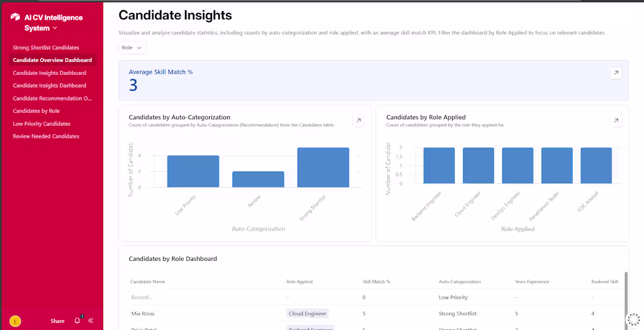
Task: Select Candidate Overview Dashboard in sidebar
Action: pos(52,60)
